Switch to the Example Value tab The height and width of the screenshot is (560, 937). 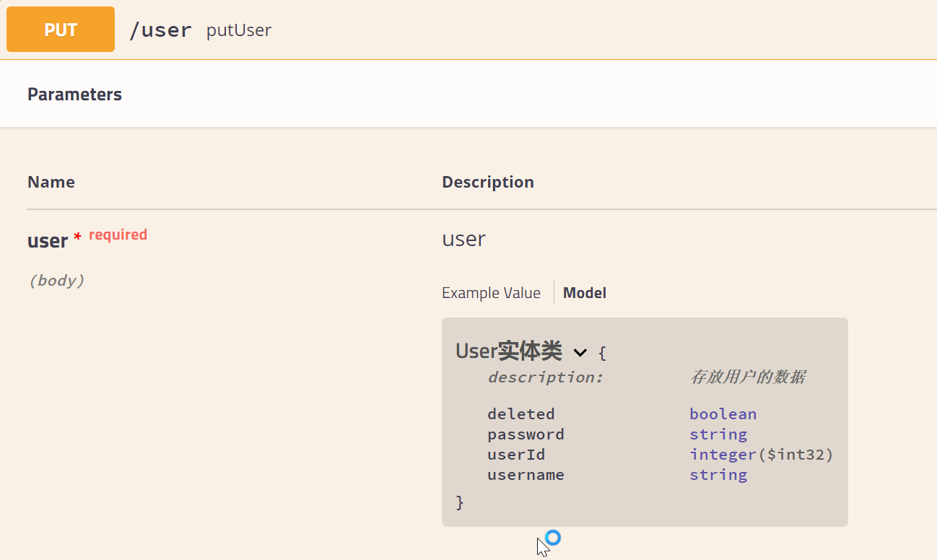[x=491, y=293]
